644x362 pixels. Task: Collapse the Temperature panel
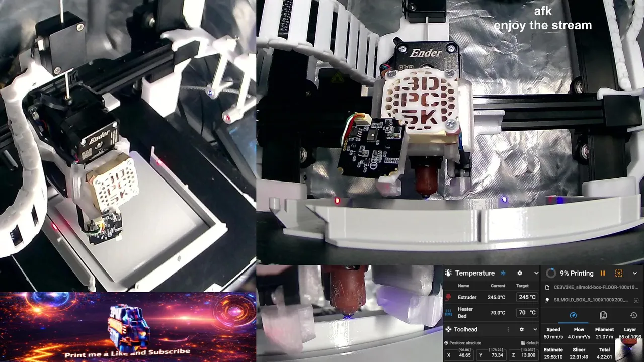tap(536, 273)
